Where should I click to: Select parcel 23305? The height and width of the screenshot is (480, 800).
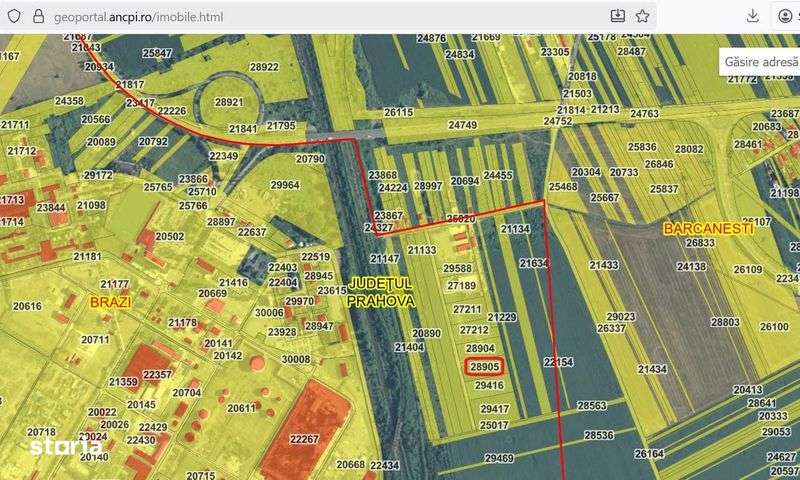point(555,52)
